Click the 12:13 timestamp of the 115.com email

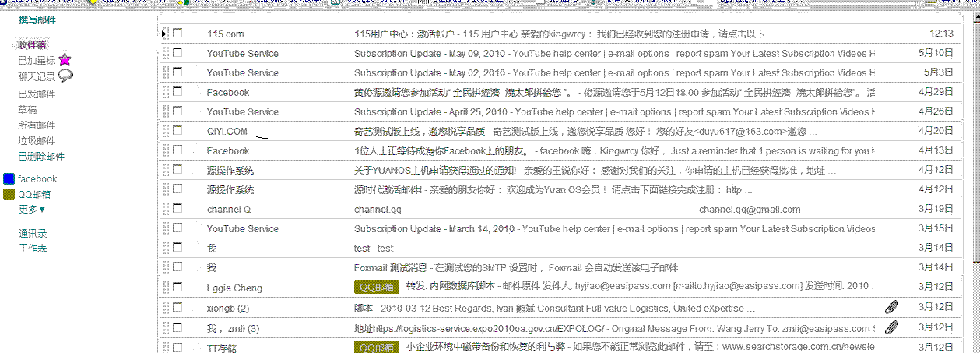click(x=942, y=34)
